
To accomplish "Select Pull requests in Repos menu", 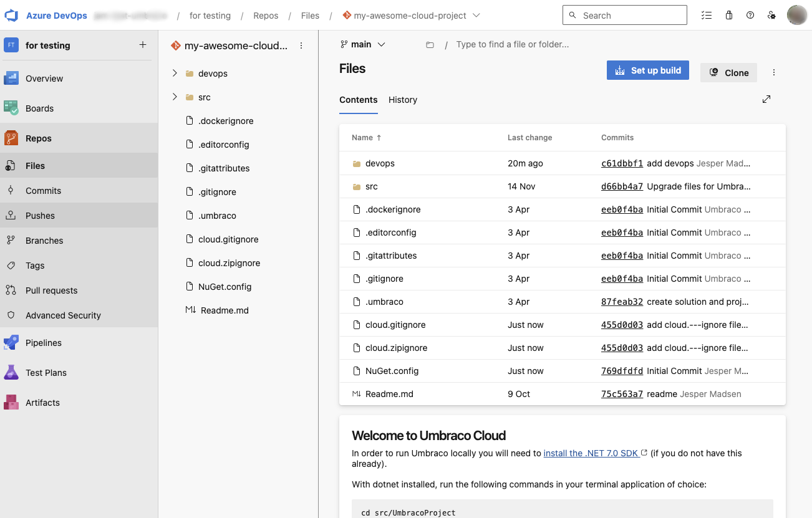I will click(51, 290).
